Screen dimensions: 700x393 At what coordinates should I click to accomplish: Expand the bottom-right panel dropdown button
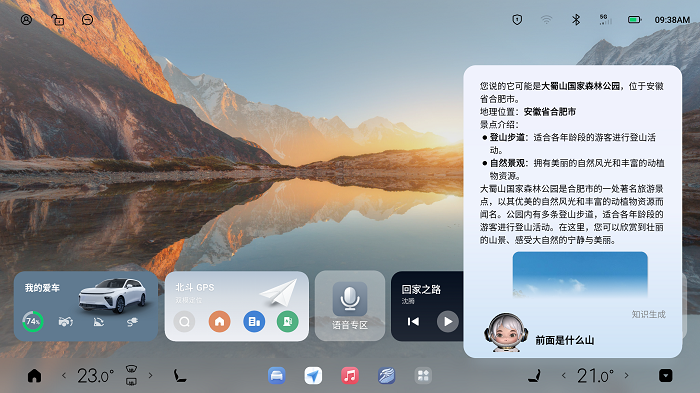click(666, 376)
